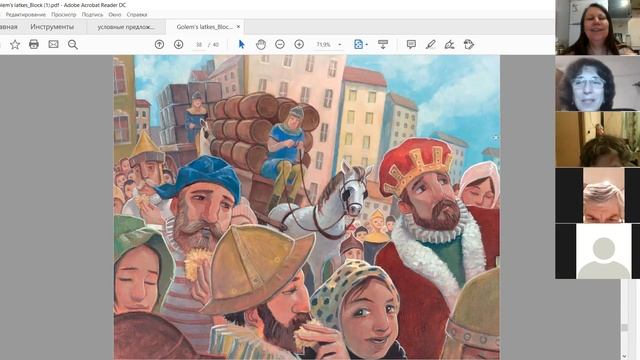
Task: Open the Редактирование menu
Action: pos(26,14)
